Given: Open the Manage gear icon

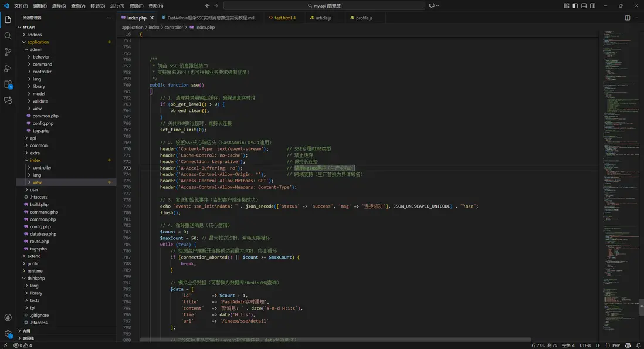Looking at the screenshot, I should click(8, 334).
